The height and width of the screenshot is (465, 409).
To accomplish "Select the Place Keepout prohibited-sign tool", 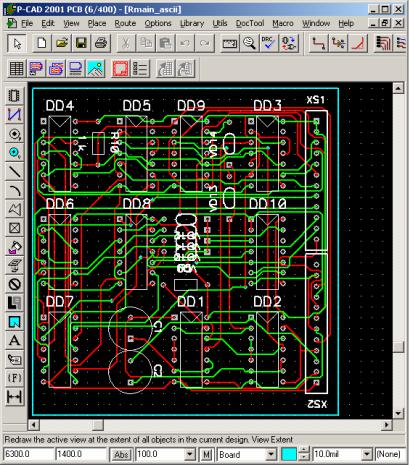I will [14, 284].
